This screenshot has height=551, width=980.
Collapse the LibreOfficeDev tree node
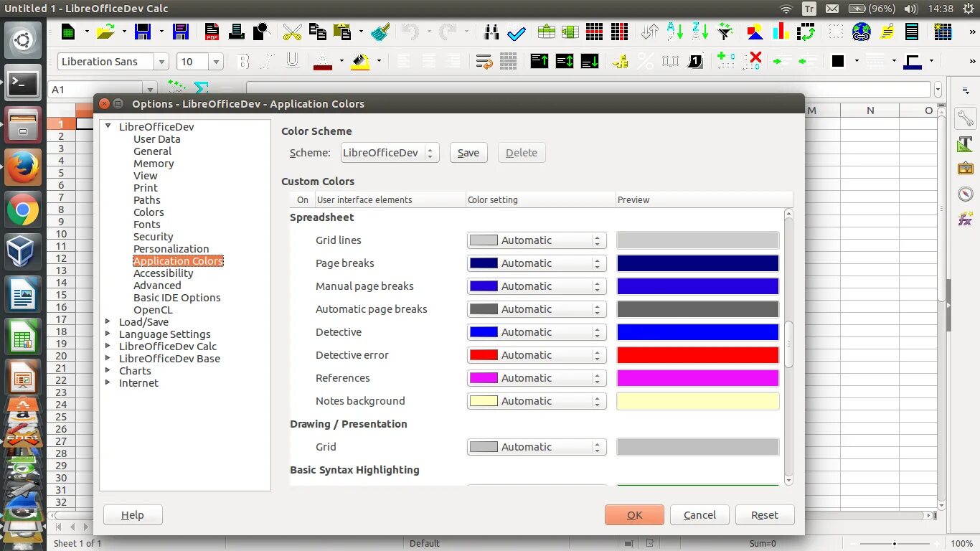coord(108,127)
